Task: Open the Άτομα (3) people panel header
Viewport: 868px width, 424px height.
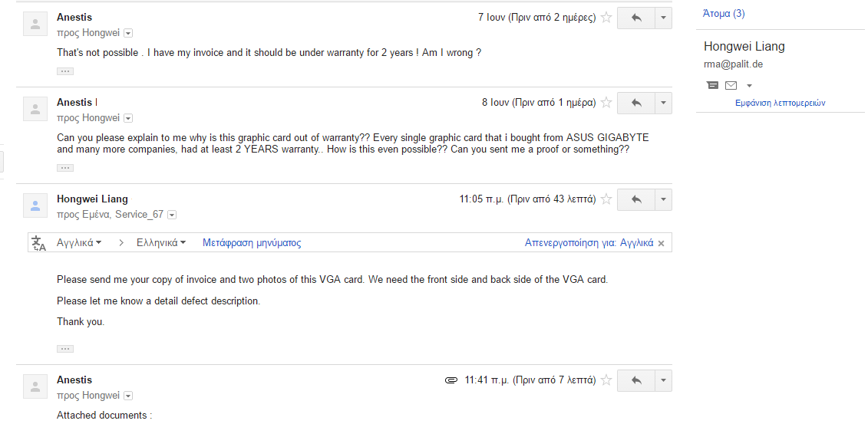Action: [x=724, y=14]
